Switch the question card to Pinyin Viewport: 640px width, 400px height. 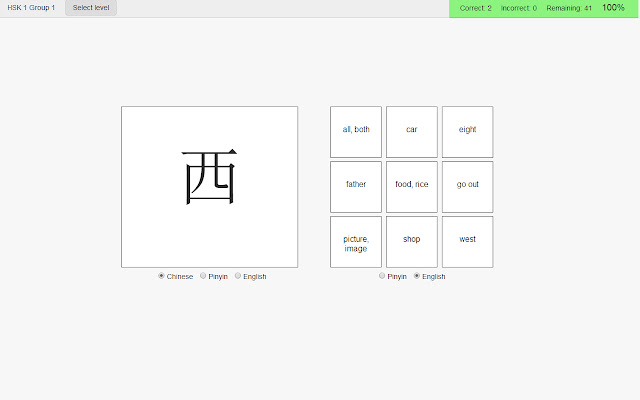(x=203, y=276)
